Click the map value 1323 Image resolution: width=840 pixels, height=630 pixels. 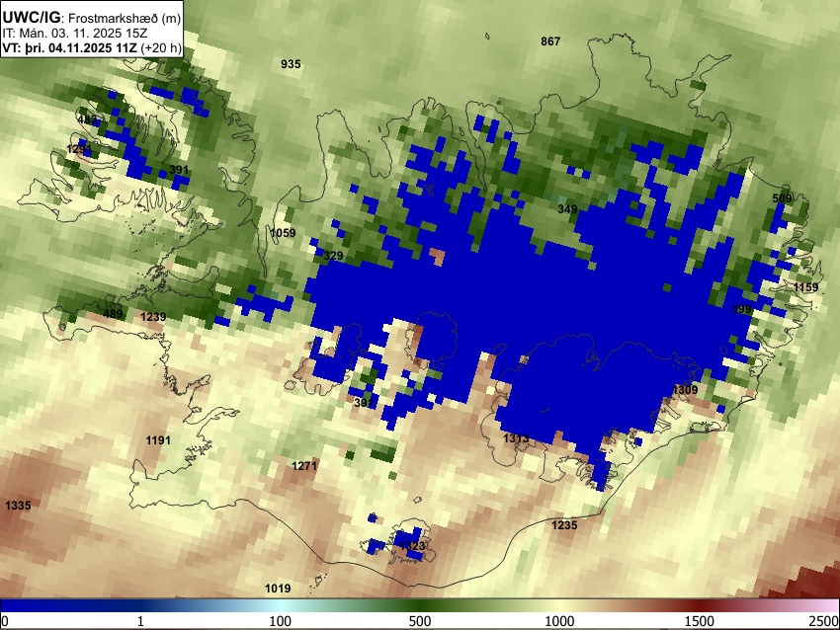click(x=412, y=546)
